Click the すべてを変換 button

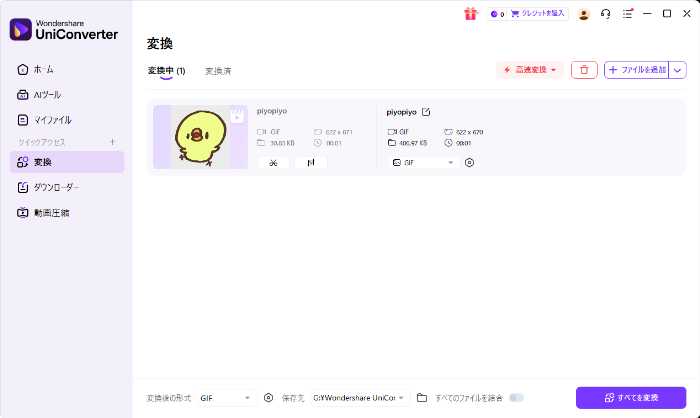click(x=631, y=397)
